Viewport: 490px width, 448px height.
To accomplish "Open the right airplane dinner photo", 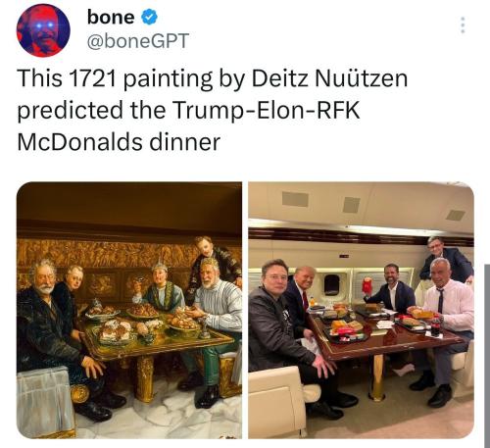I will pos(361,310).
